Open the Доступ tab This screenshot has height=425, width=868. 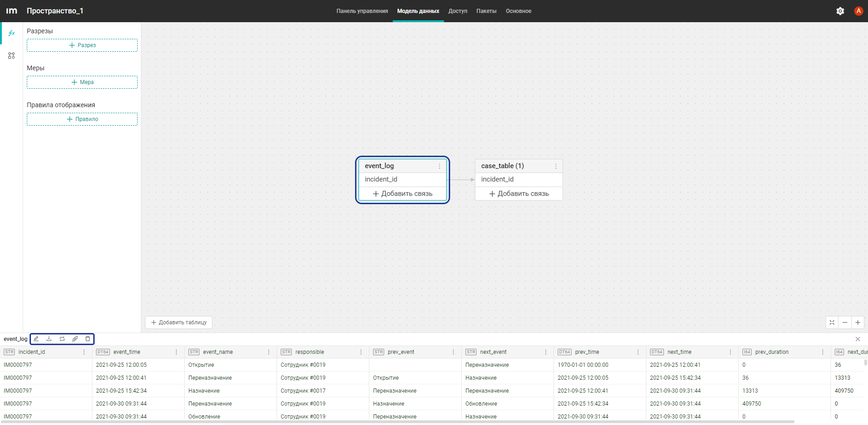tap(458, 11)
